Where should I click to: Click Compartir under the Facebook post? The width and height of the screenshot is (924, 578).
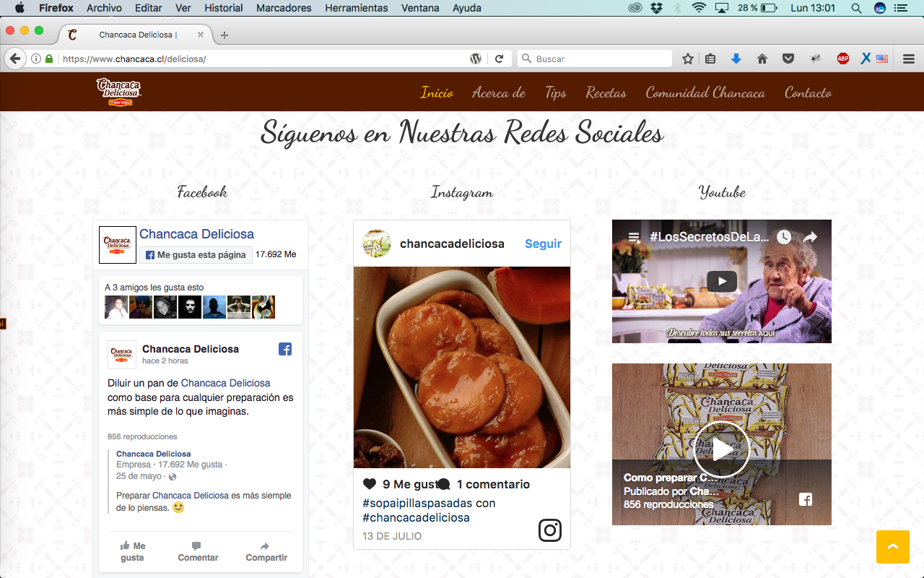coord(266,551)
